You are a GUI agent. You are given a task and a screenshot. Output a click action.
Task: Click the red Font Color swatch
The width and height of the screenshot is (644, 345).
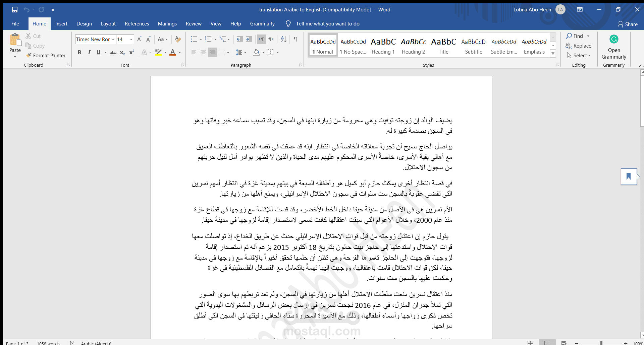(173, 52)
